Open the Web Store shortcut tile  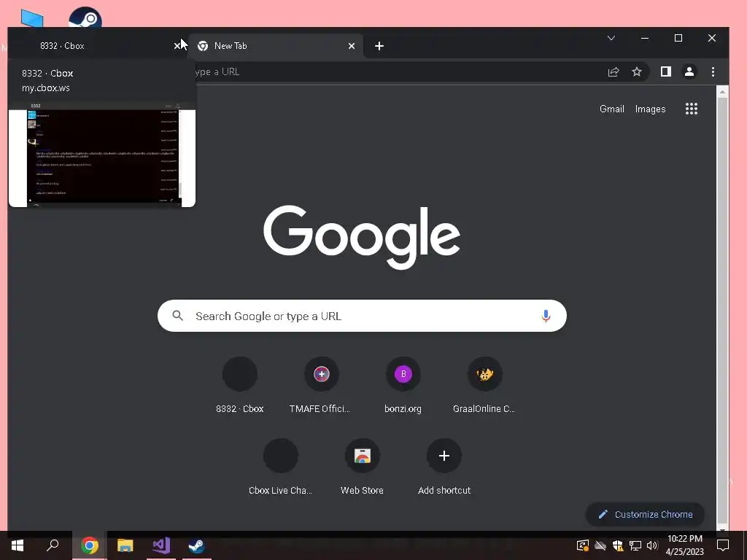tap(362, 467)
